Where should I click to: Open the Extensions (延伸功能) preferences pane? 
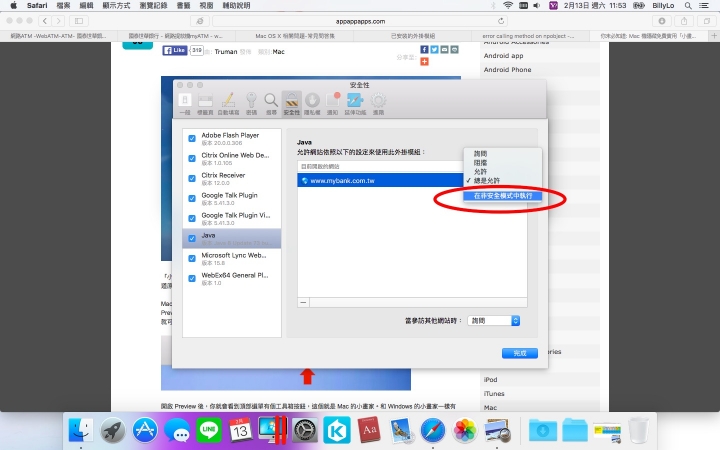355,104
